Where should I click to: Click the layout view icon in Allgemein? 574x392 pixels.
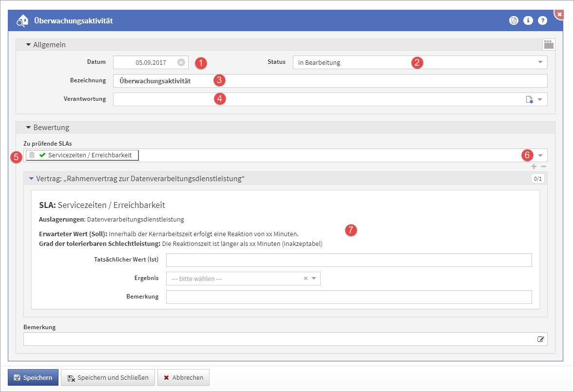549,45
